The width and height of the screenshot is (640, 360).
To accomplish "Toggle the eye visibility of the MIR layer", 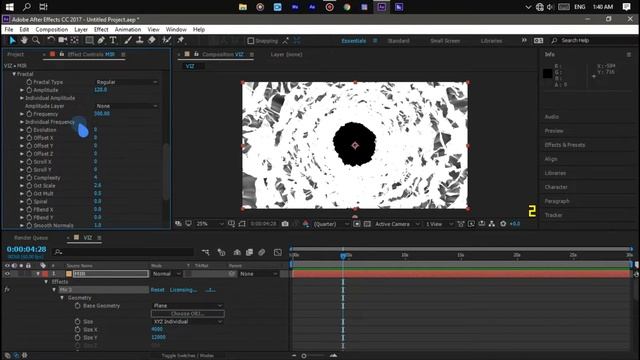I will 7,274.
